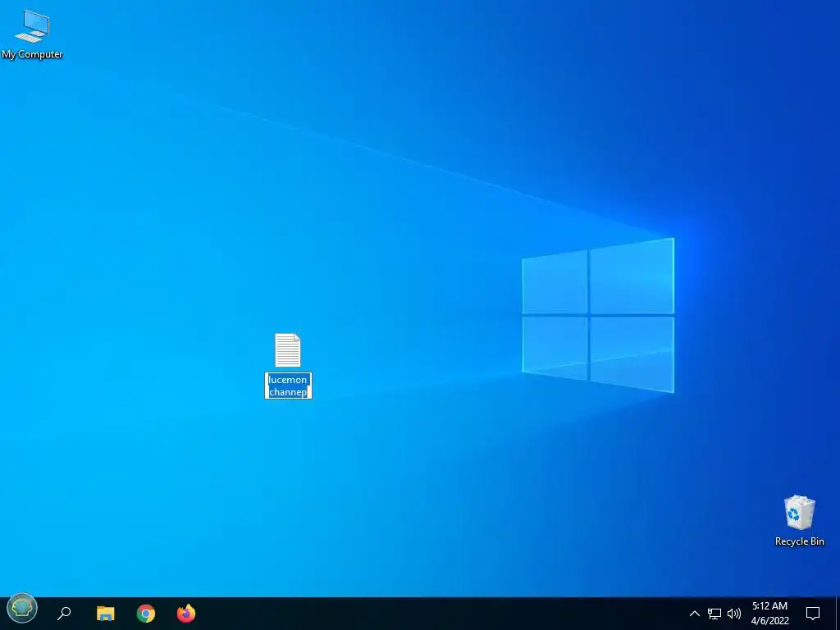
Task: Click the Show desktop strip at taskbar end
Action: (x=838, y=614)
